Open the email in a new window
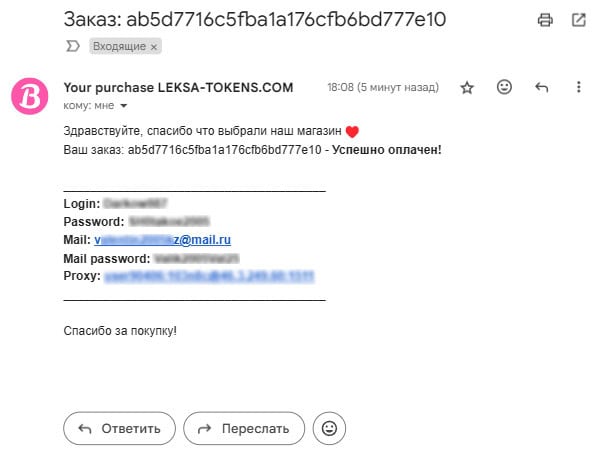This screenshot has width=600, height=460. pos(578,20)
